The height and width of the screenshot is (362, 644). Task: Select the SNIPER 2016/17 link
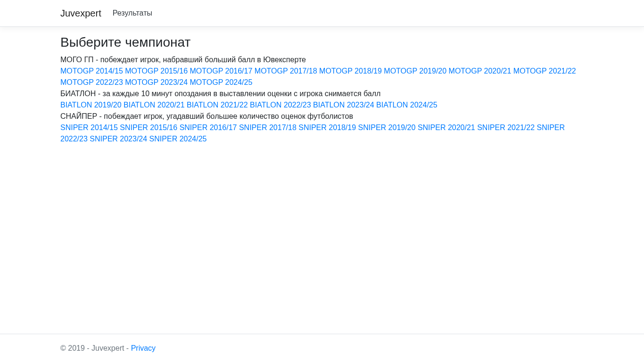[208, 128]
